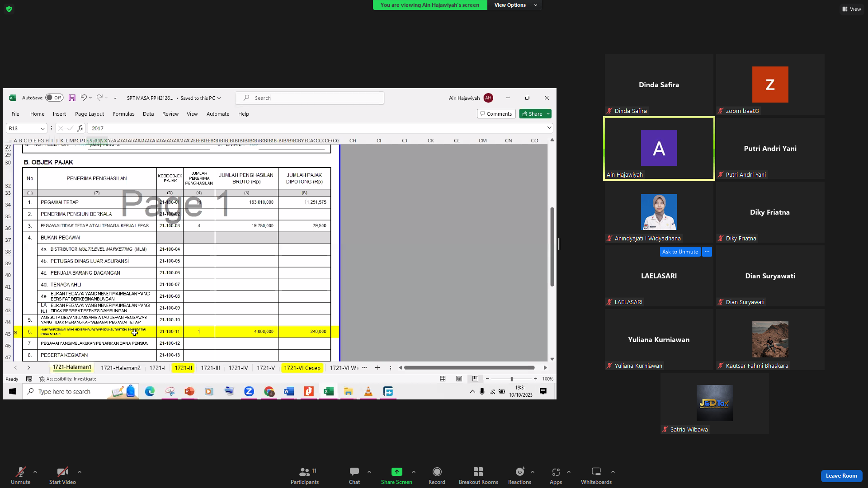Click the vertical scrollbar in Excel

[x=552, y=247]
